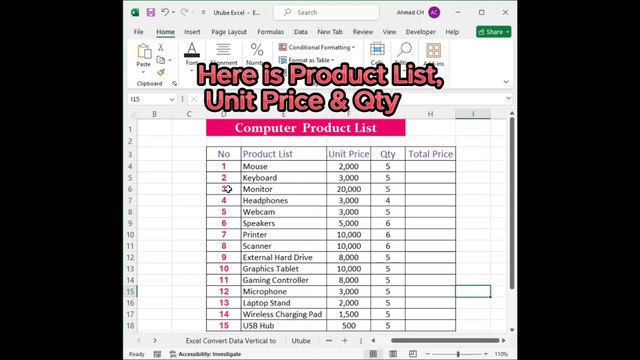Open the Formulas tab
Screen dimensions: 640x360
[271, 32]
